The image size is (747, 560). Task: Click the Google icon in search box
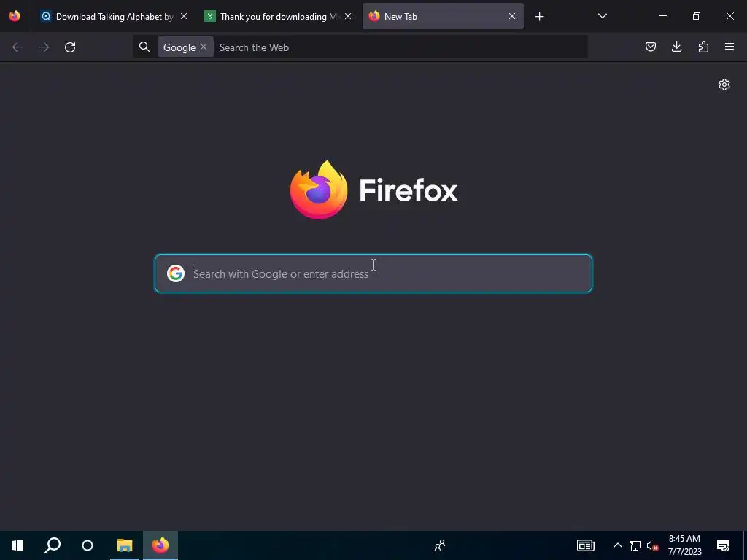176,273
